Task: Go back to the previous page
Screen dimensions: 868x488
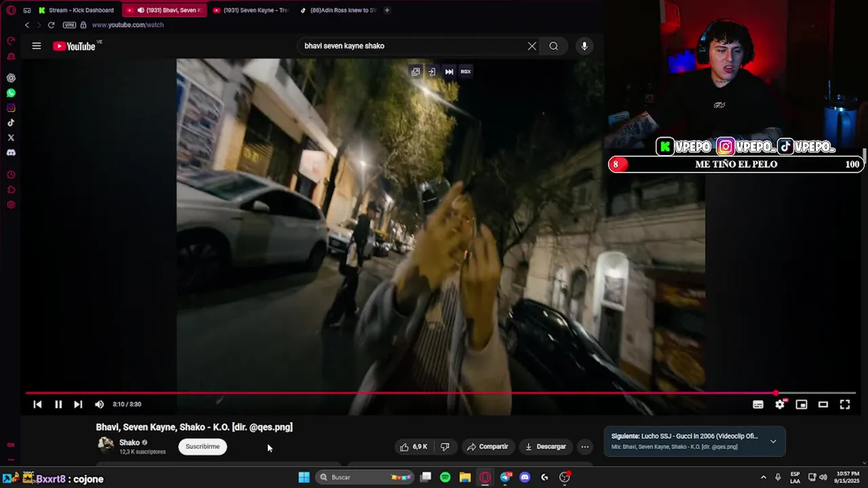Action: [x=27, y=25]
